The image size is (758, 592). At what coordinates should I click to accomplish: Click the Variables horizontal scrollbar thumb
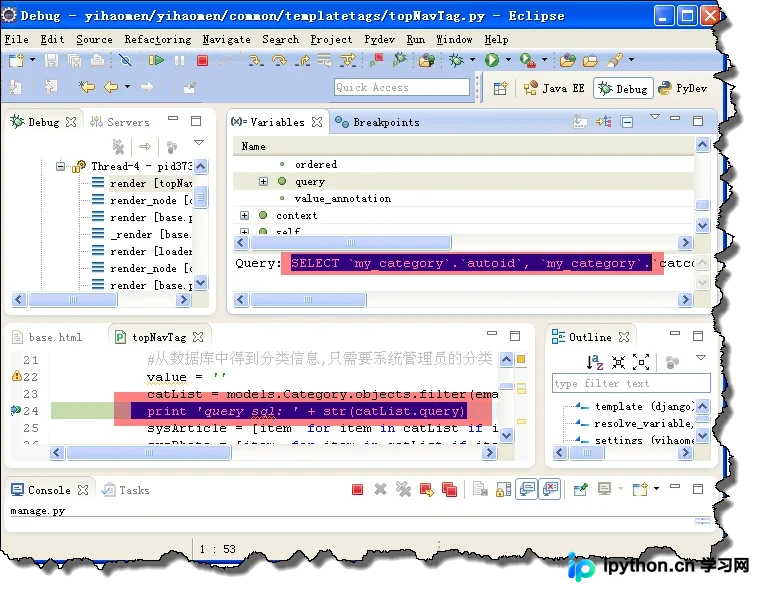tap(351, 243)
